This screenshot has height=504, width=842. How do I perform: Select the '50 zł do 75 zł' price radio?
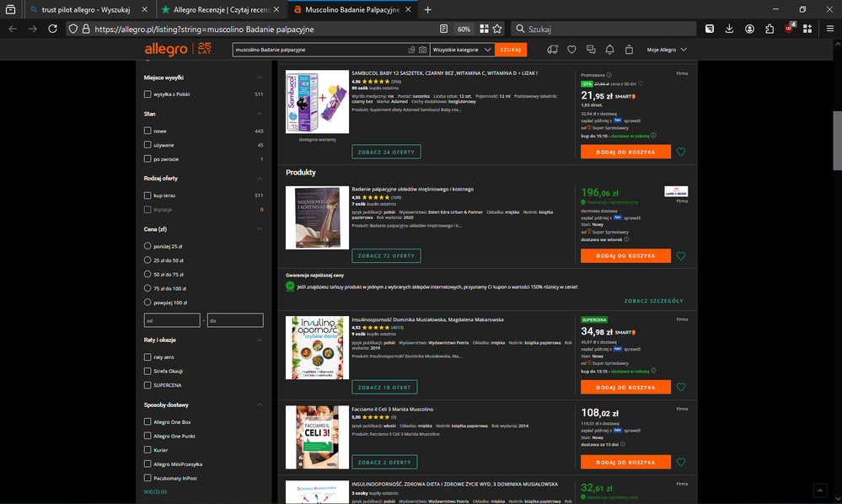pos(147,274)
